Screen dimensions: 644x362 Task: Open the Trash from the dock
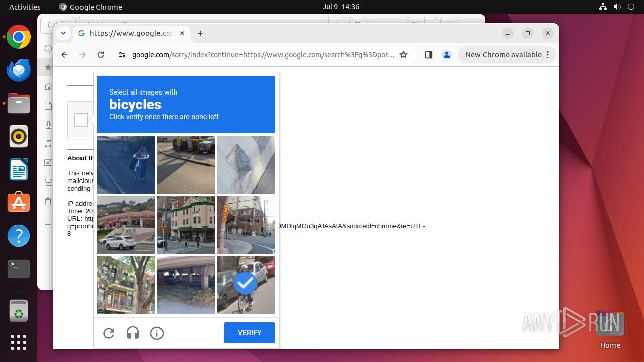tap(19, 311)
